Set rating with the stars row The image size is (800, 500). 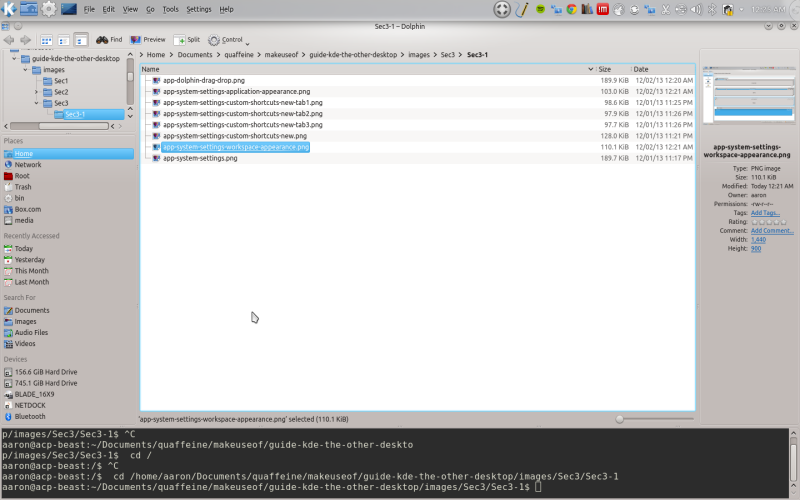click(x=769, y=222)
